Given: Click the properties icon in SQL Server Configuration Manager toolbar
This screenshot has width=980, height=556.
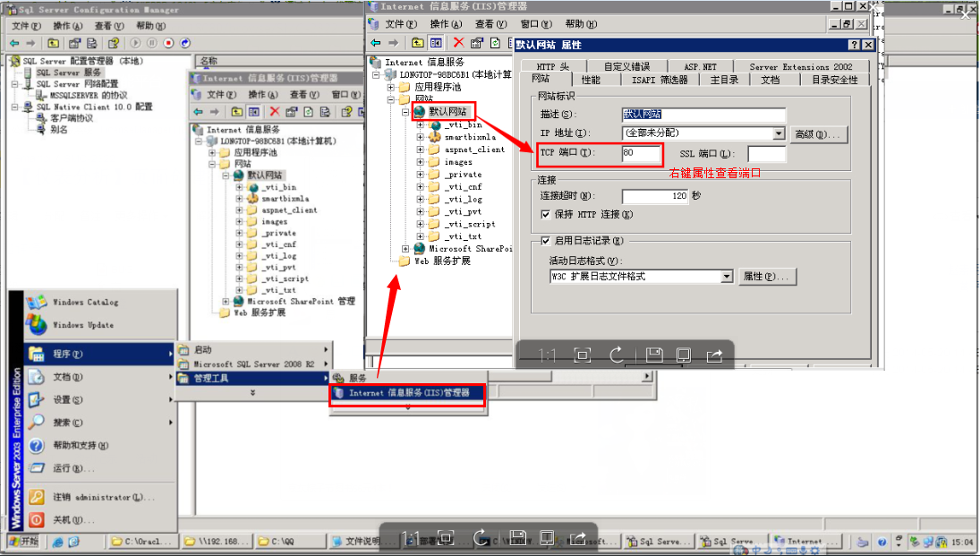Looking at the screenshot, I should click(x=74, y=43).
